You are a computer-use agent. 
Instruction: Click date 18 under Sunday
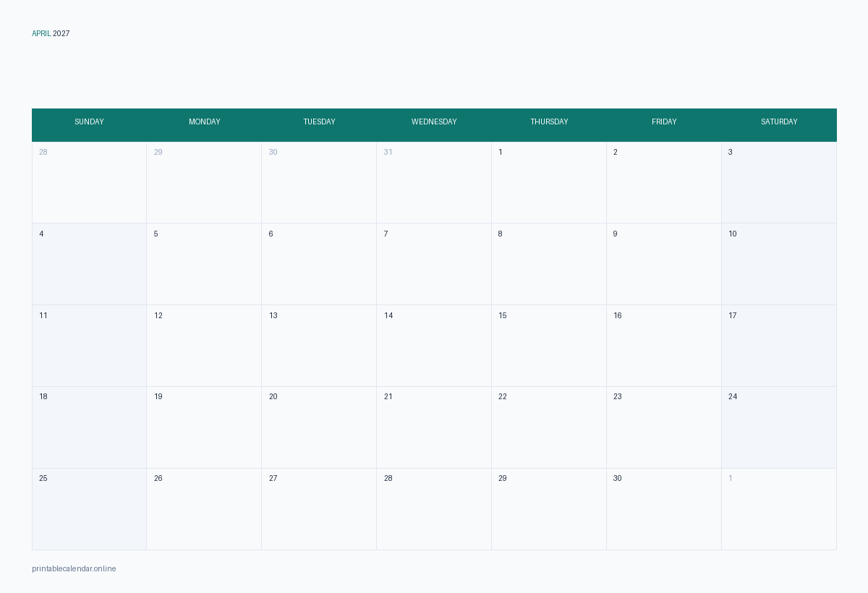coord(43,397)
